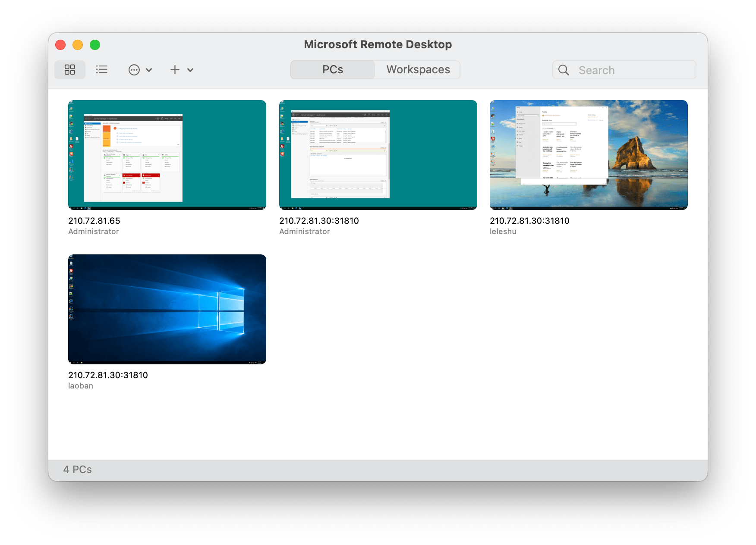Switch to list view
This screenshot has height=545, width=756.
tap(102, 70)
